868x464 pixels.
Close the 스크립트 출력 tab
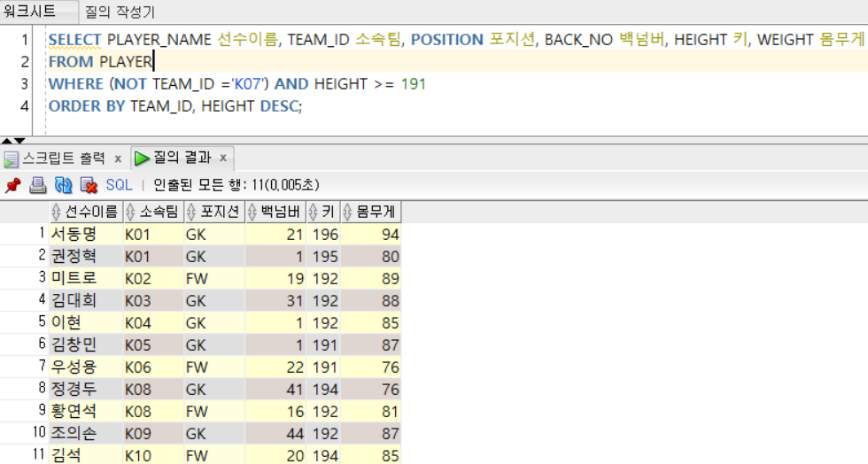118,159
